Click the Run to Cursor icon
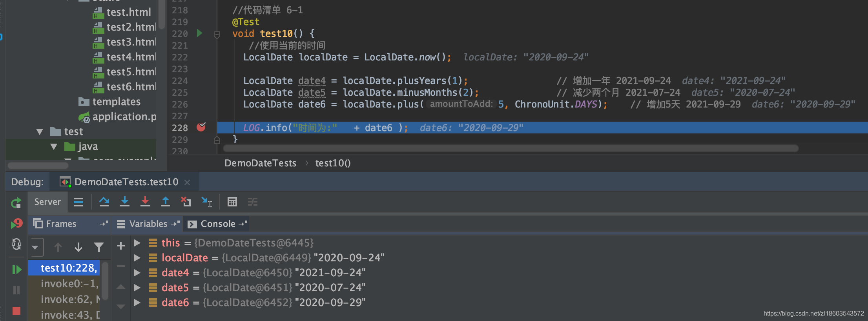Viewport: 868px width, 321px height. [206, 202]
